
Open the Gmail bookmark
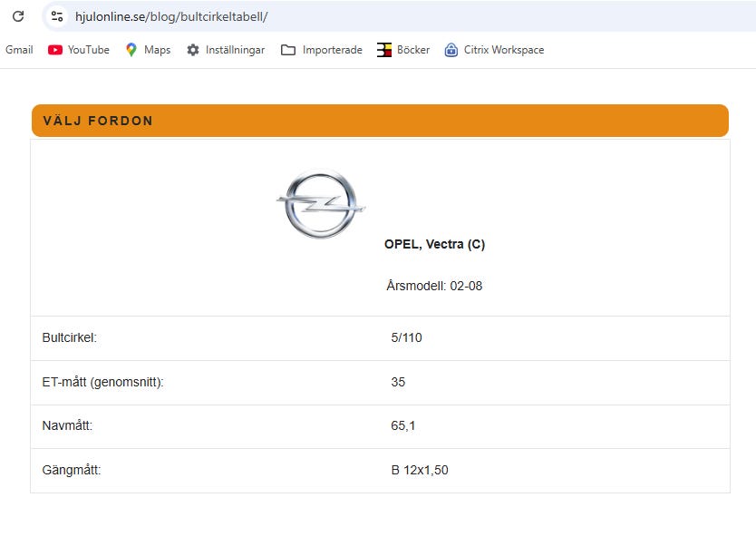[x=19, y=50]
